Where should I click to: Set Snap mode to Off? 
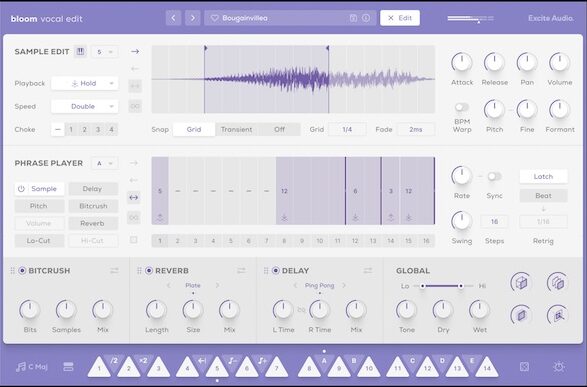(x=279, y=129)
